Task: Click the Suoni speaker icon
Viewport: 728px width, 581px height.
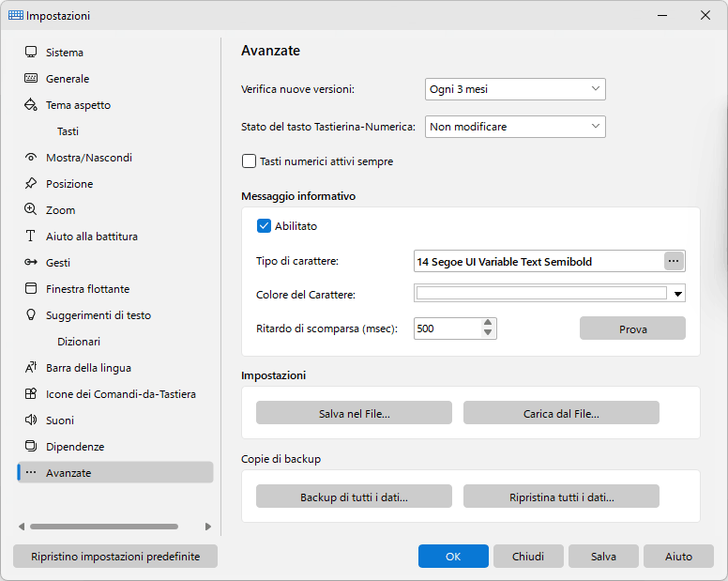Action: point(31,420)
